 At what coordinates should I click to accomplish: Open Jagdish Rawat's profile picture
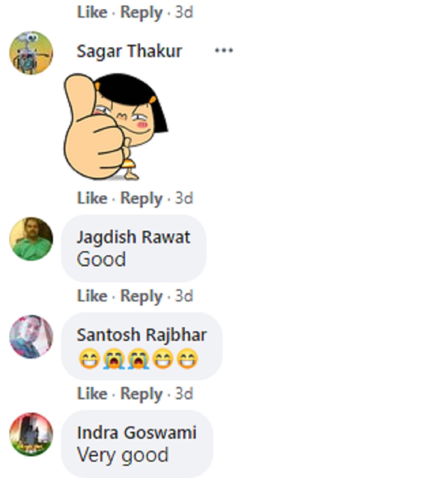31,239
